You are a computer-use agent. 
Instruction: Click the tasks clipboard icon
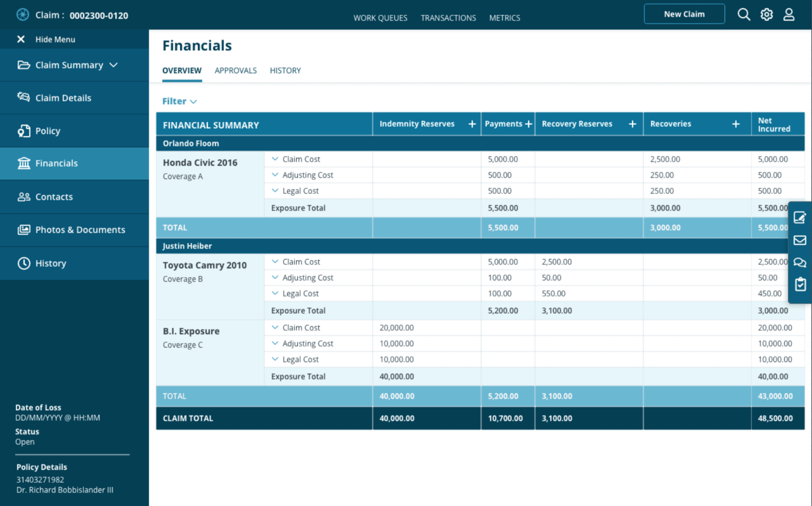click(800, 284)
